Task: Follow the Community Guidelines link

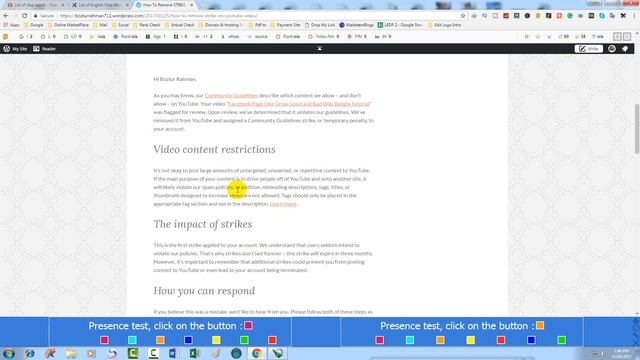Action: pos(231,96)
